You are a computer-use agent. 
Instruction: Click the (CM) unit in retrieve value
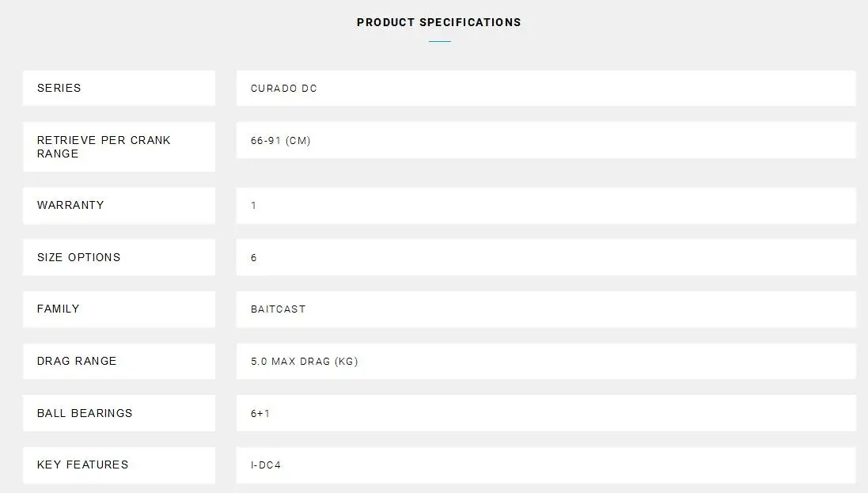(298, 141)
